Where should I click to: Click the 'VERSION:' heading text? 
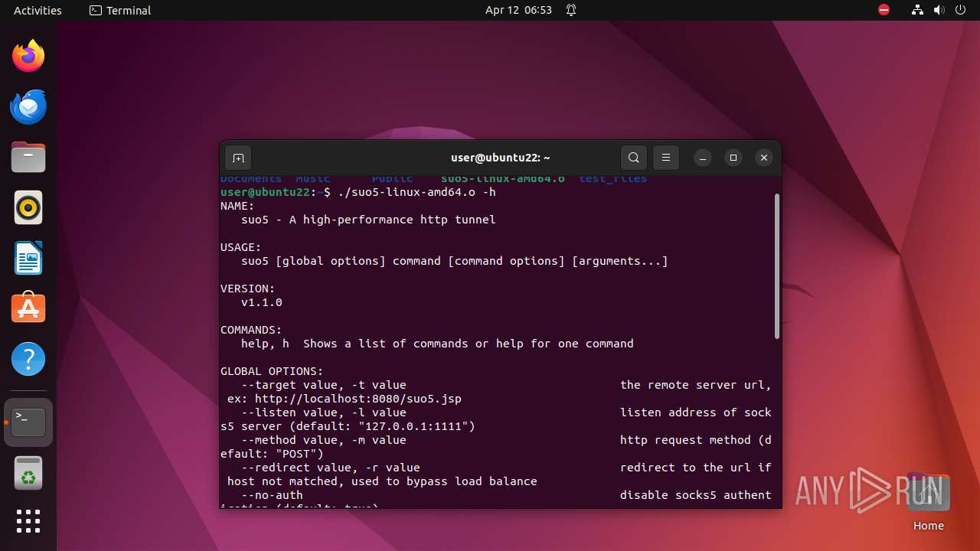[x=248, y=289]
